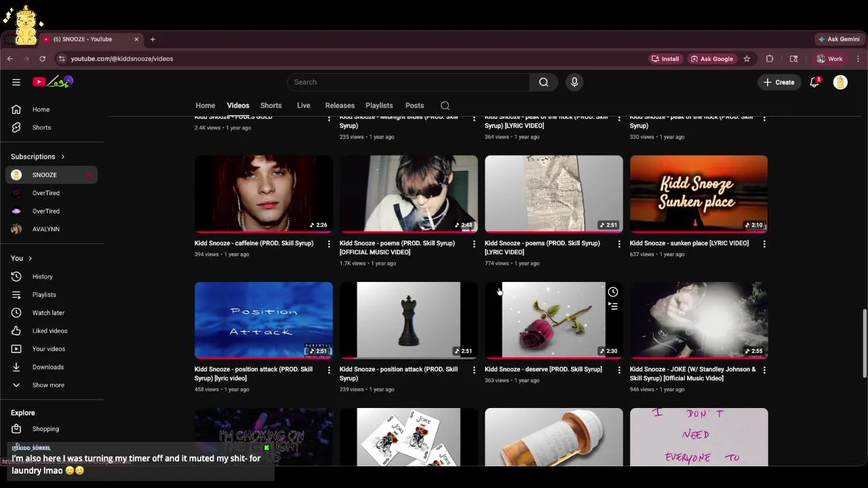The image size is (868, 488).
Task: Switch to Live tab
Action: tap(303, 106)
